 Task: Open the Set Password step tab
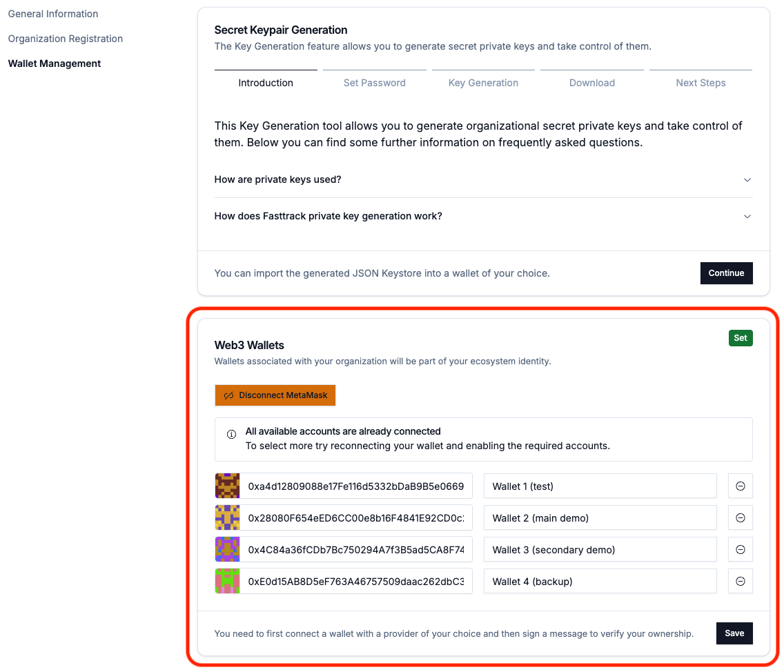point(374,83)
